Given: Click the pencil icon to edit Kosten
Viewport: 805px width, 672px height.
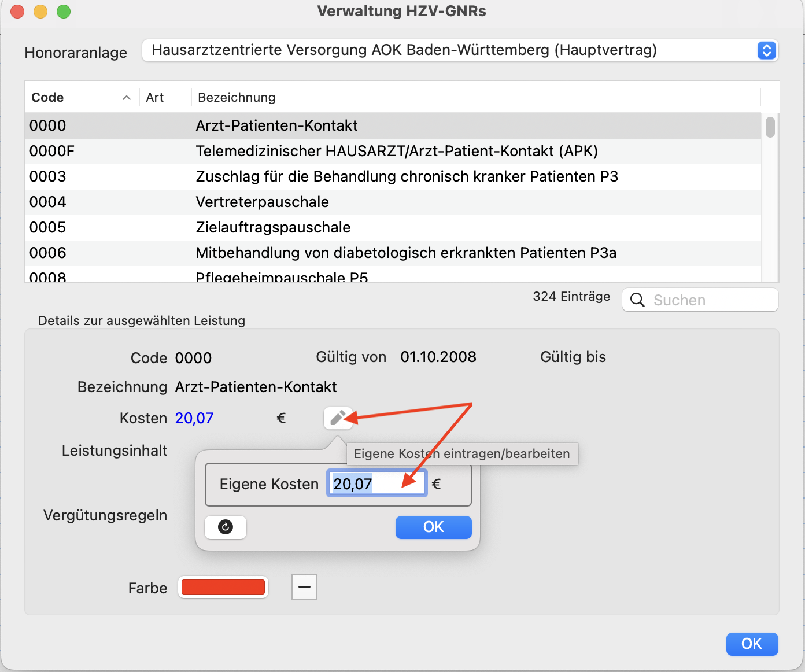Looking at the screenshot, I should tap(338, 418).
